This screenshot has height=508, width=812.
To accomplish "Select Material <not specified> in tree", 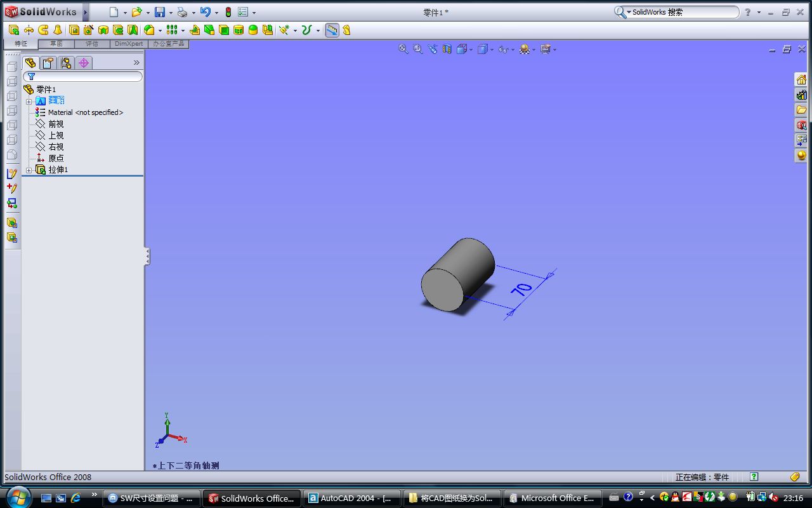I will click(86, 112).
